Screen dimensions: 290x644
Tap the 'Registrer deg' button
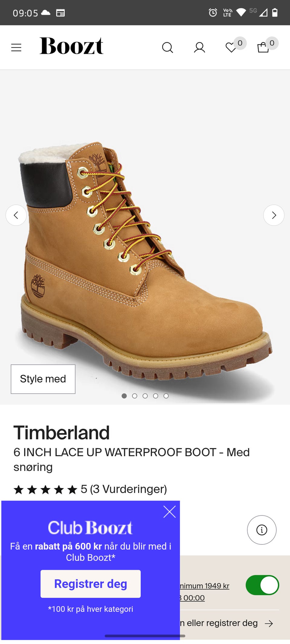[x=91, y=584]
